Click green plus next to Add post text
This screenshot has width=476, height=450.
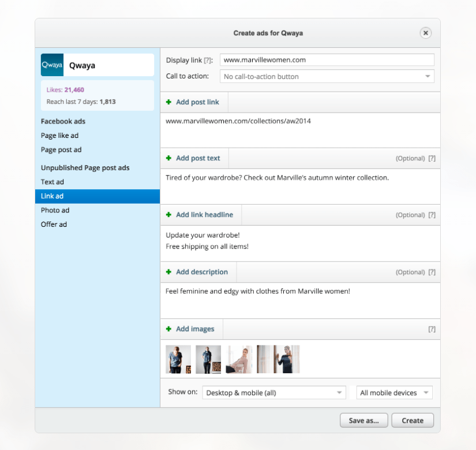pos(169,158)
